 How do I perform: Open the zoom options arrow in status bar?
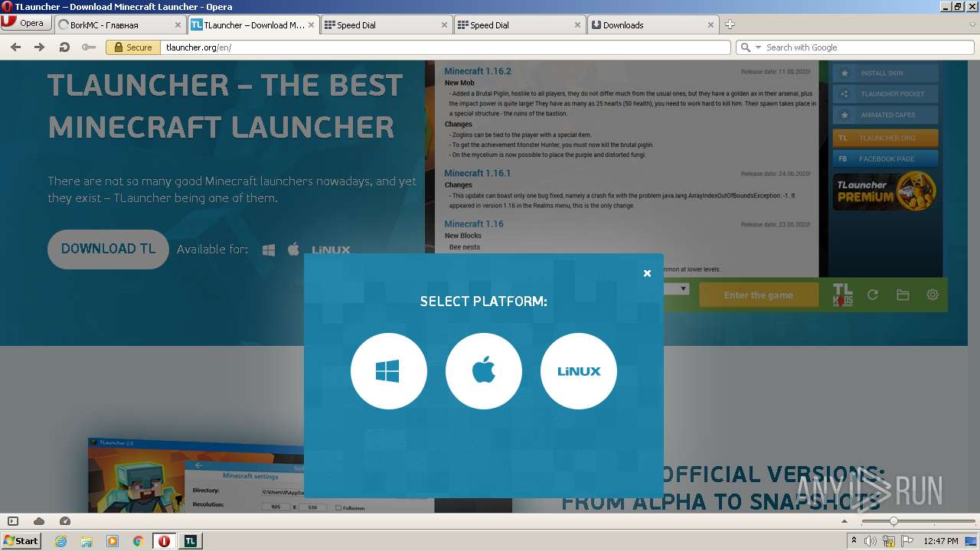(844, 521)
